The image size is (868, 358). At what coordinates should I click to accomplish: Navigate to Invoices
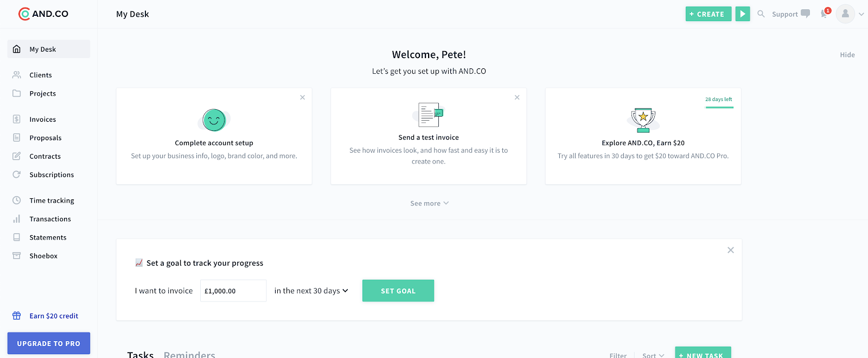(x=43, y=119)
